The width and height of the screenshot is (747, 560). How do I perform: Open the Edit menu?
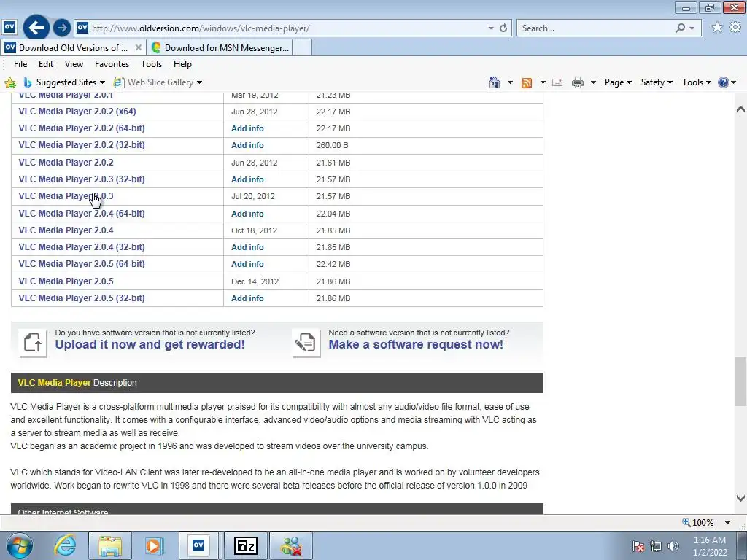click(x=46, y=64)
